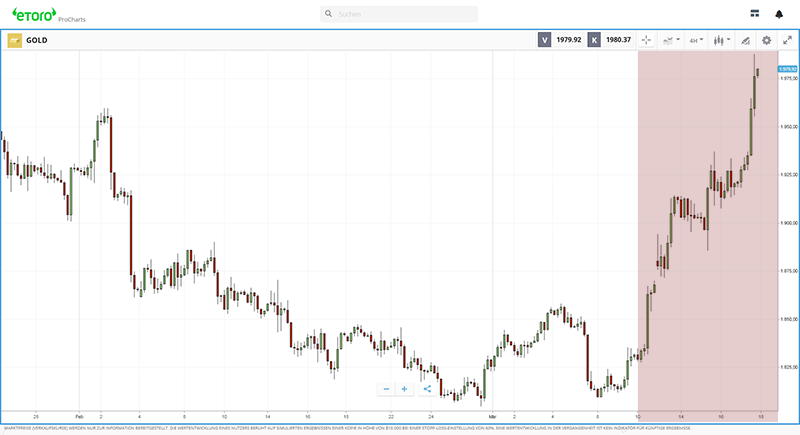Expand the indicators dropdown
This screenshot has width=800, height=435.
[671, 40]
